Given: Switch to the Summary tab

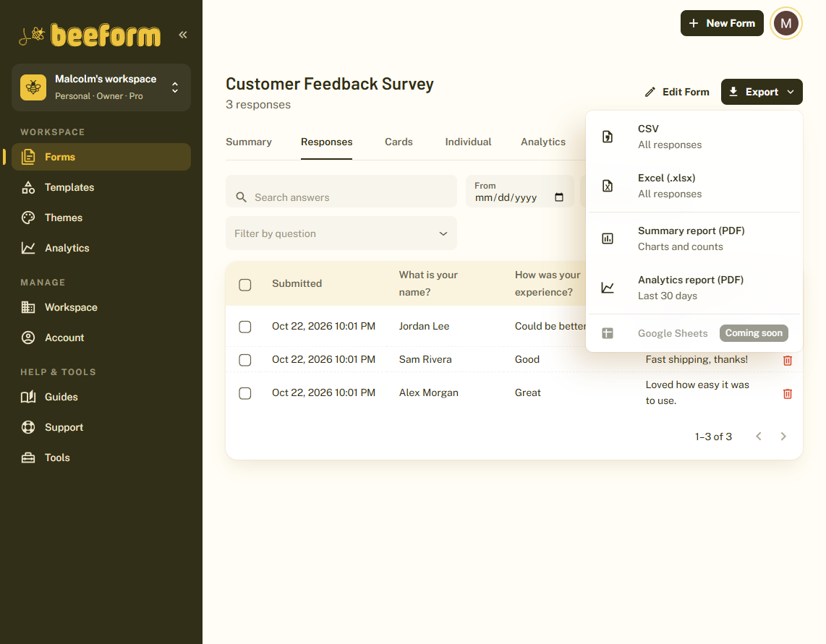Looking at the screenshot, I should pos(249,142).
